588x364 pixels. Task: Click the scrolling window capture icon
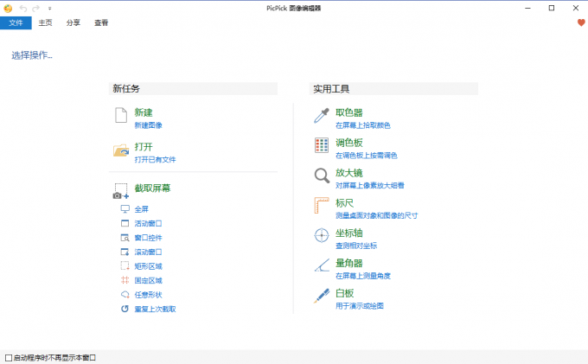click(x=125, y=252)
